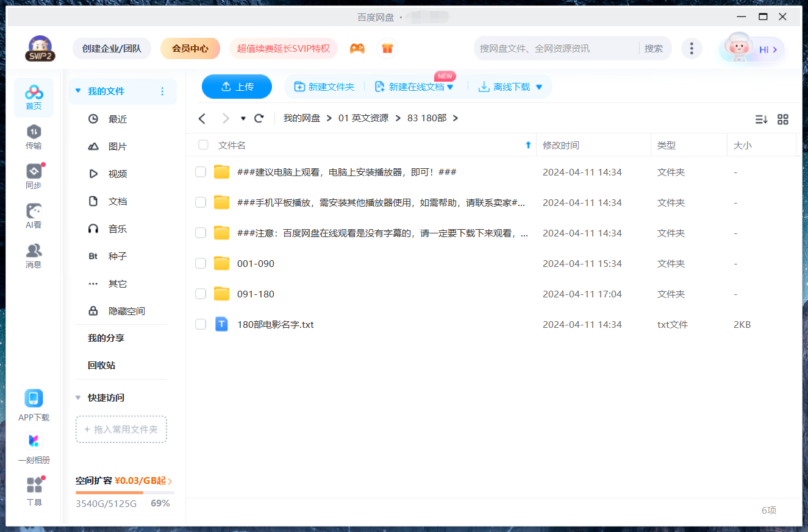Collapse the 我的文件 section
808x532 pixels.
(77, 90)
